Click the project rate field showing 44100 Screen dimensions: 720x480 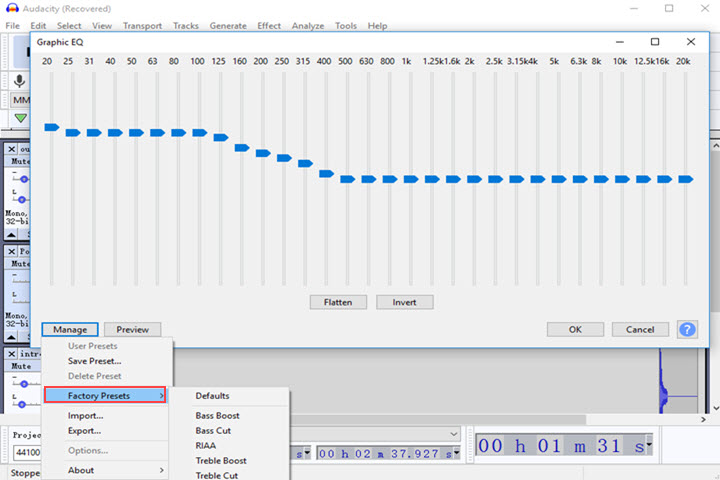28,452
